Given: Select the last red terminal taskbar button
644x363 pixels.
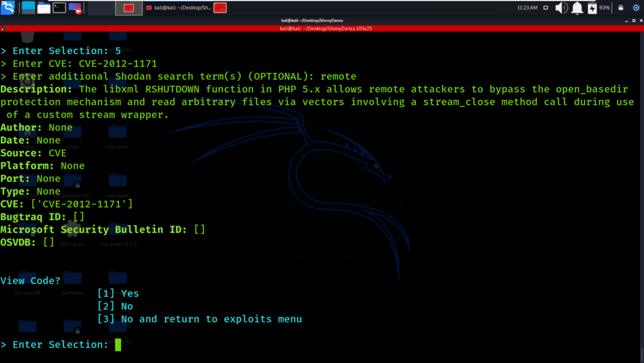Looking at the screenshot, I should point(220,7).
